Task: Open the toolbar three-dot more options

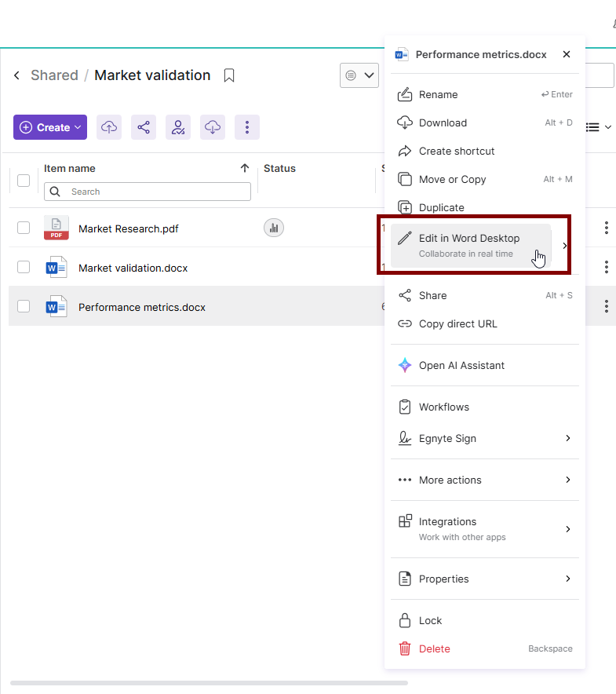Action: (x=247, y=127)
